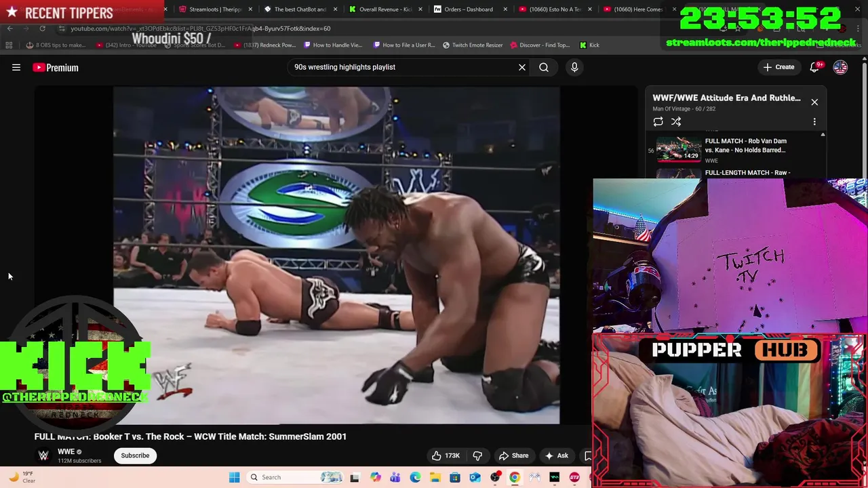Open the Redneck Pow... bookmark
This screenshot has height=488, width=868.
[264, 45]
